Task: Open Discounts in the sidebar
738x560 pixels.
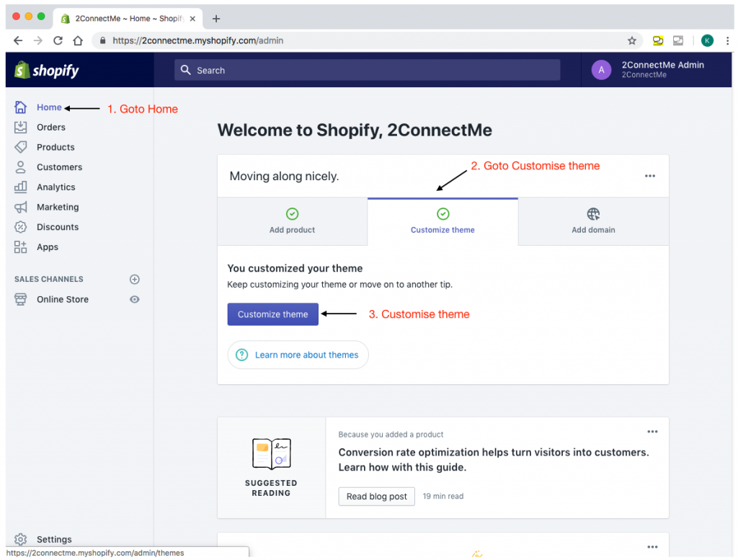Action: 58,227
